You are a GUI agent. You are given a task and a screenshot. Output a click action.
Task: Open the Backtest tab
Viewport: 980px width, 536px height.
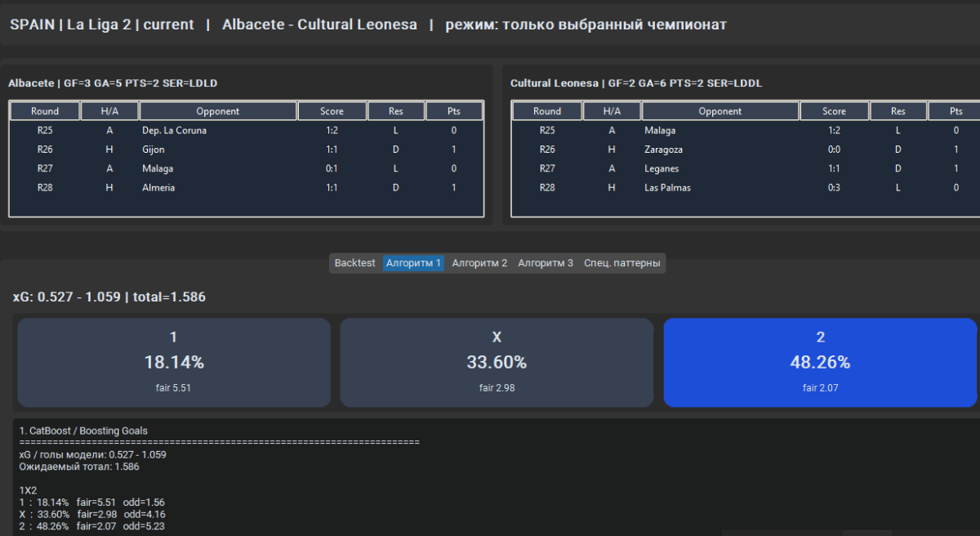pos(354,263)
